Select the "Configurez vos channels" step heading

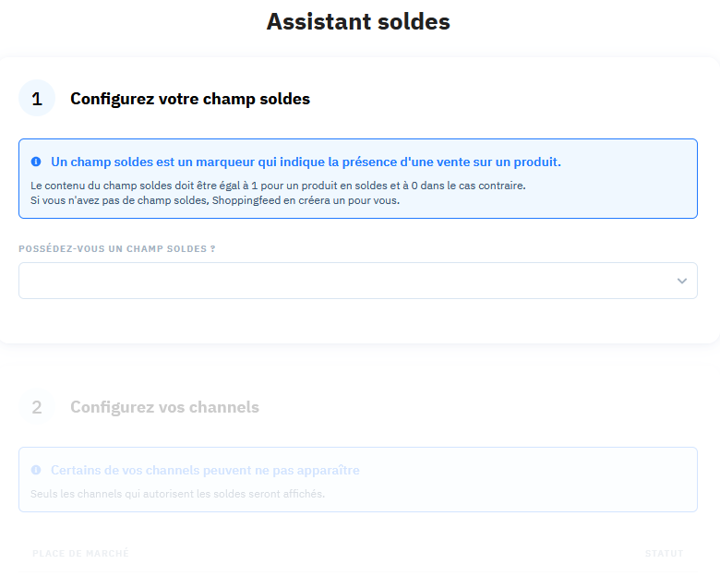tap(164, 407)
